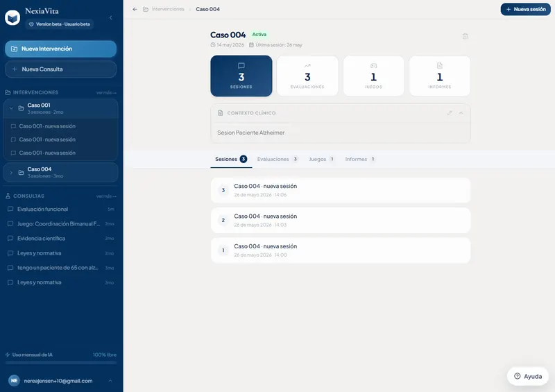This screenshot has width=555, height=392.
Task: Open the Sesiones stat card
Action: pyautogui.click(x=241, y=76)
